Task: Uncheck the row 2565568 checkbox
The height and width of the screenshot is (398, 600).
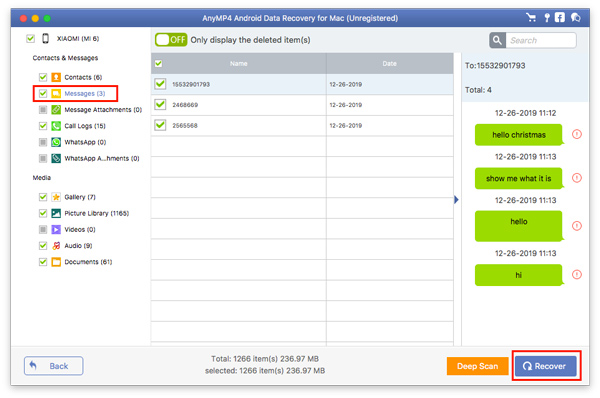Action: (x=160, y=125)
